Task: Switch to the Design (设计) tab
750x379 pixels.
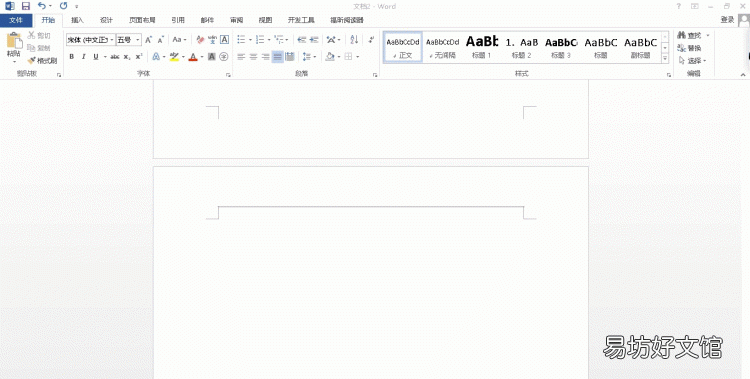Action: [106, 20]
